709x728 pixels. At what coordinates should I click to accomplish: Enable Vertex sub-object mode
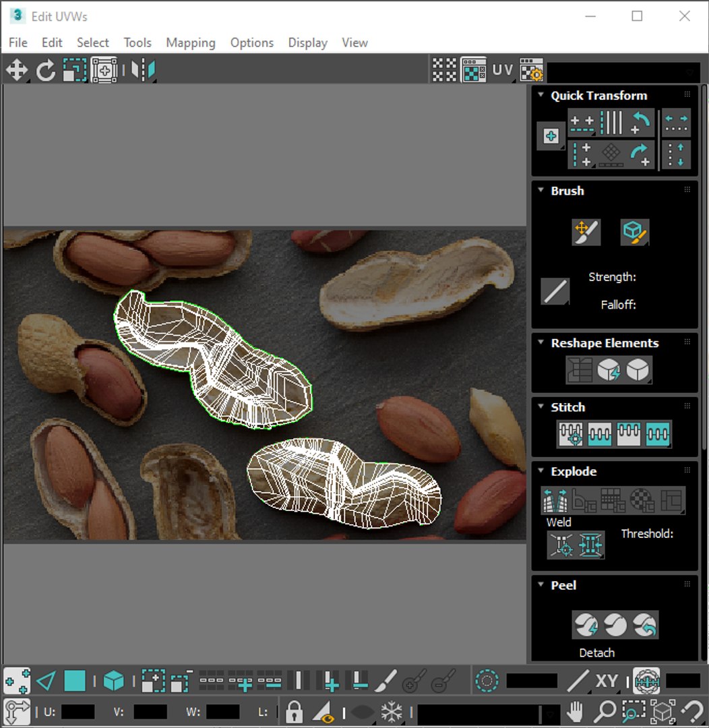click(x=17, y=681)
